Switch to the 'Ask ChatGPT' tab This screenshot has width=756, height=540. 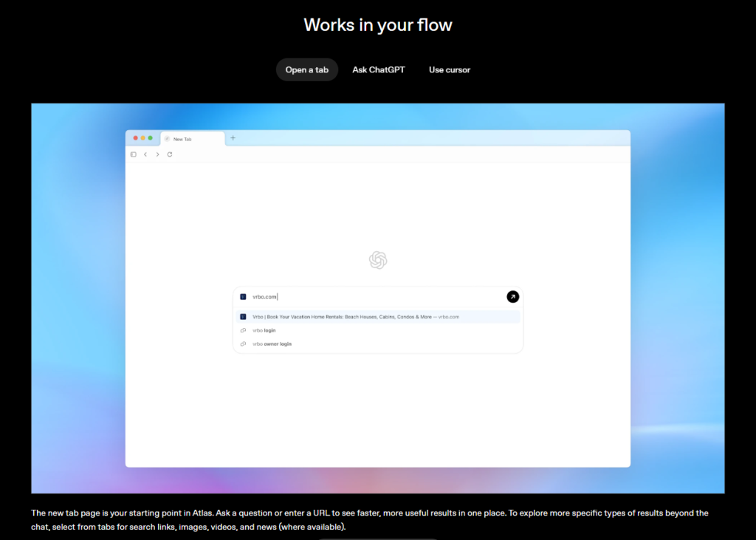(379, 69)
